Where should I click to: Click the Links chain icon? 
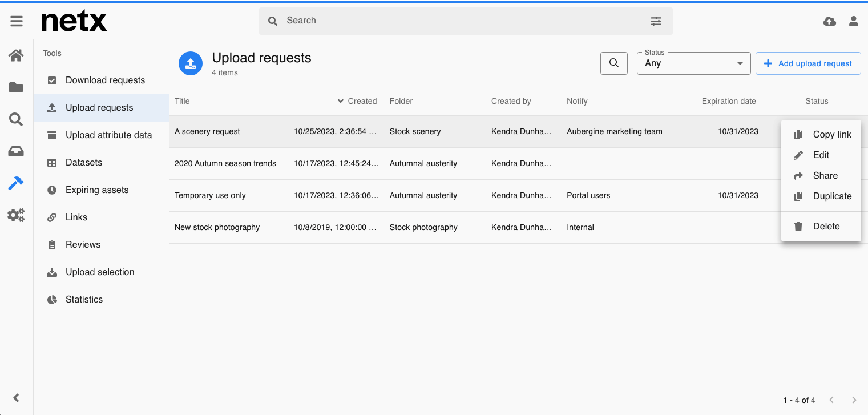click(52, 217)
